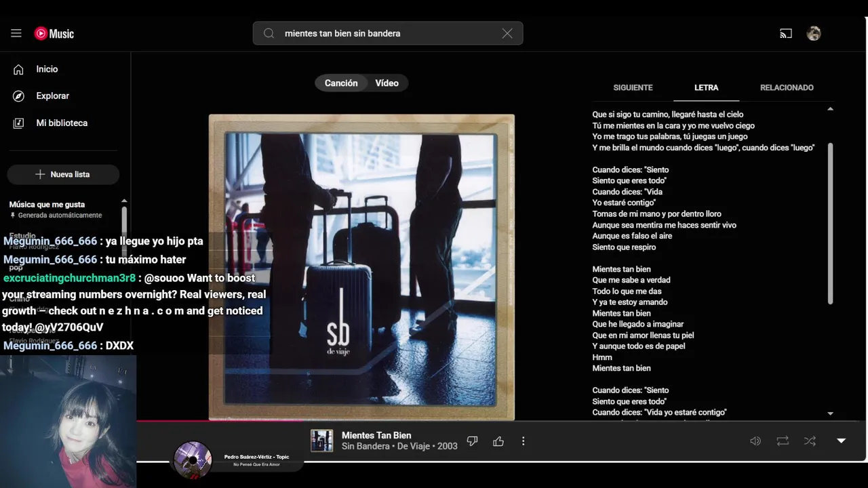
Task: Click the spinning disc overlay icon
Action: click(193, 460)
